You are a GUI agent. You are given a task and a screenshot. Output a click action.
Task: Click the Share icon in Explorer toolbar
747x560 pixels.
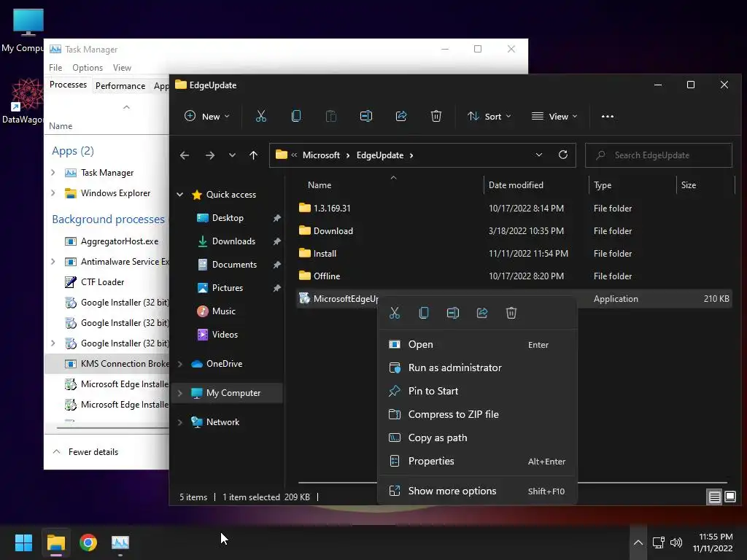point(401,116)
